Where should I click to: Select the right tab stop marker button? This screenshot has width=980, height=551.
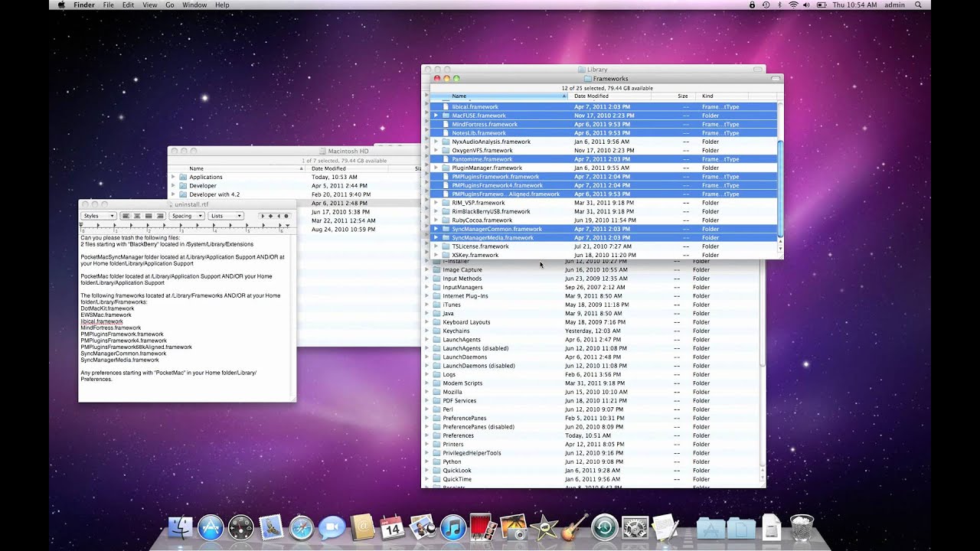(279, 216)
